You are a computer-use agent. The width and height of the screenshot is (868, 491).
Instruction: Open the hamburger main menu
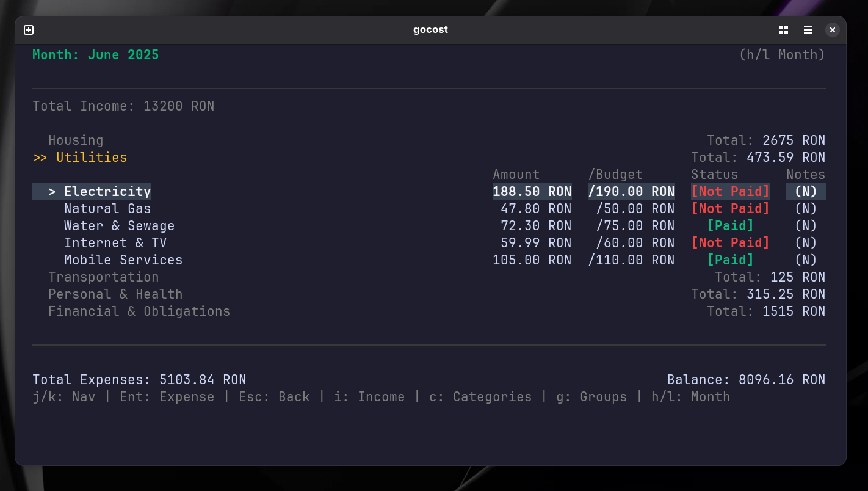[x=808, y=30]
